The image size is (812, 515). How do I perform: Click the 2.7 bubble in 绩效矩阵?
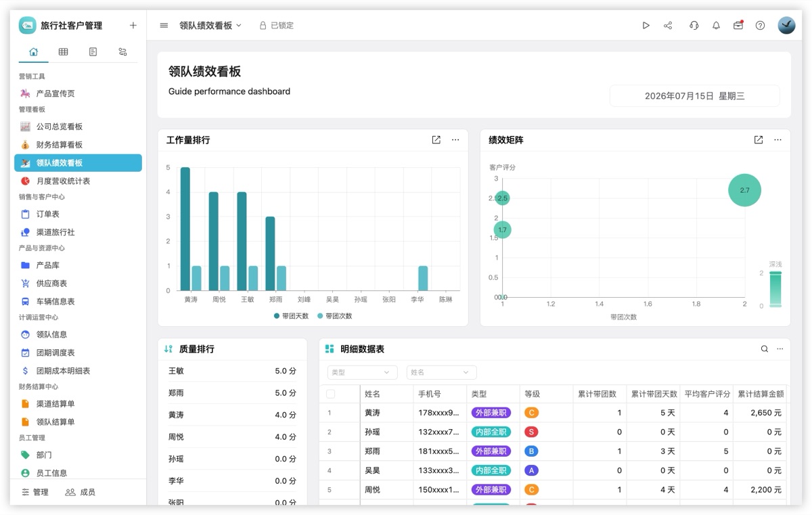(744, 190)
